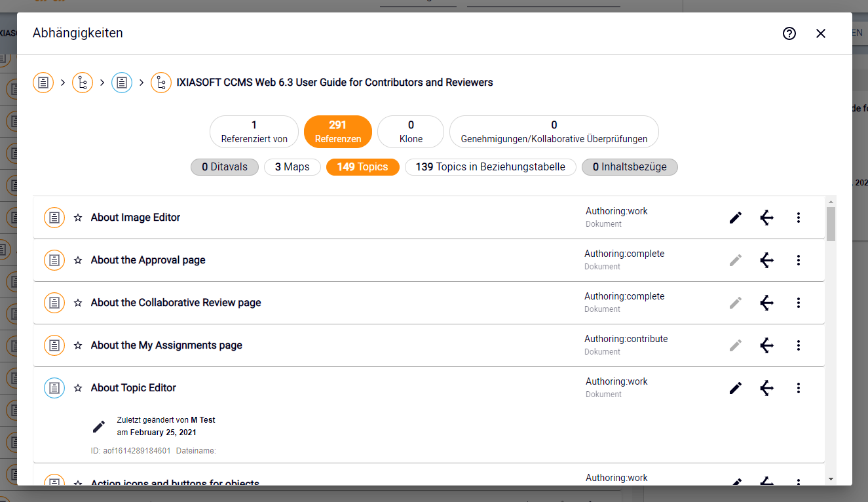Click topic type icon of About the Approval page
The width and height of the screenshot is (868, 502).
[54, 260]
